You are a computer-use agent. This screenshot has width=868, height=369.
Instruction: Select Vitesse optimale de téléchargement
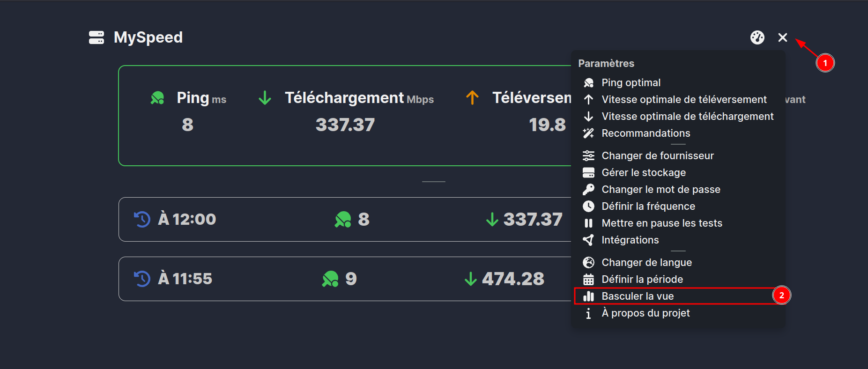(x=687, y=117)
